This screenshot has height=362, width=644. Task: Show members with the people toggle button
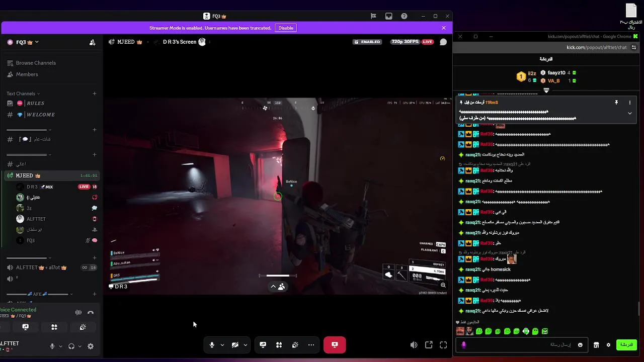tap(278, 287)
